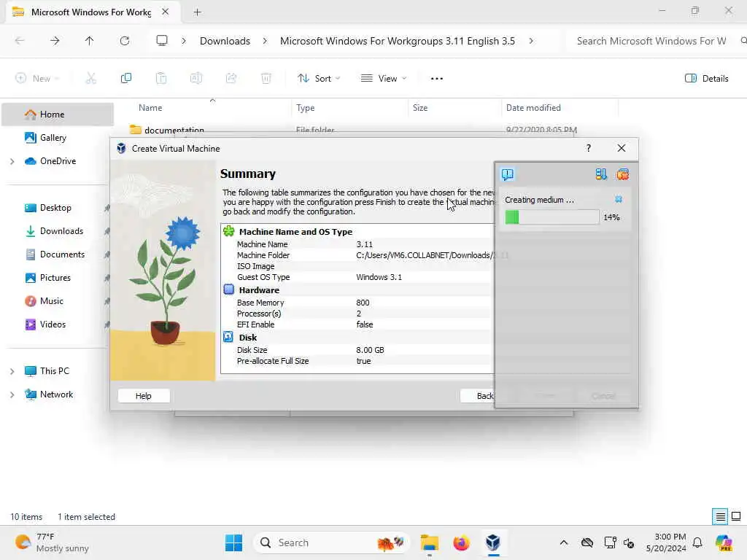Expand the This PC tree node
This screenshot has width=747, height=560.
coord(12,371)
